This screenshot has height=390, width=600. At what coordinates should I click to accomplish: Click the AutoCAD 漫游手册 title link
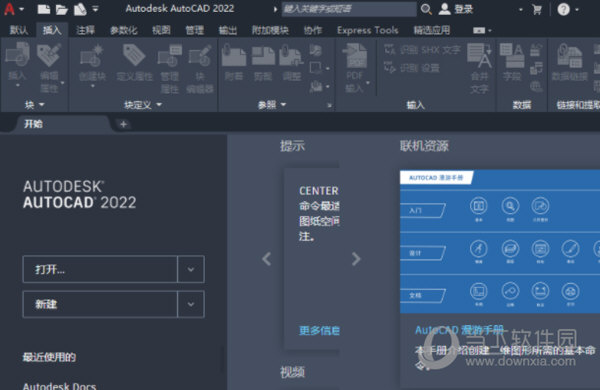click(x=460, y=330)
